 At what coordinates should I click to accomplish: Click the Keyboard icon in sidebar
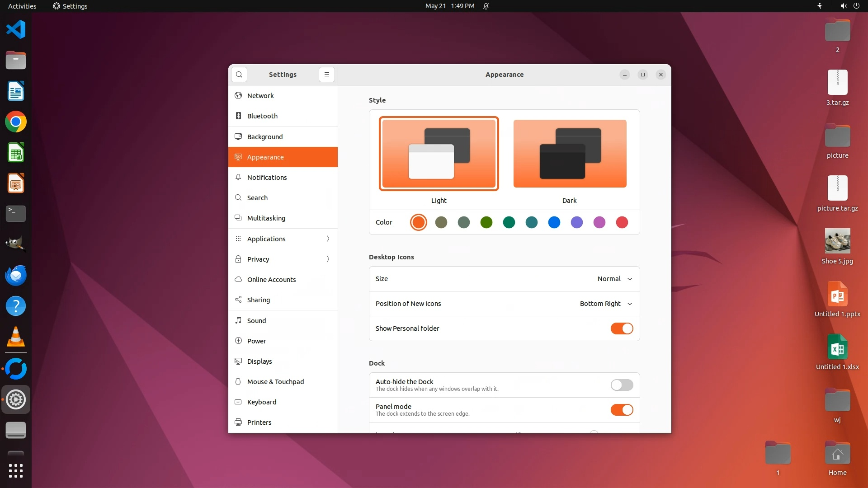(238, 402)
